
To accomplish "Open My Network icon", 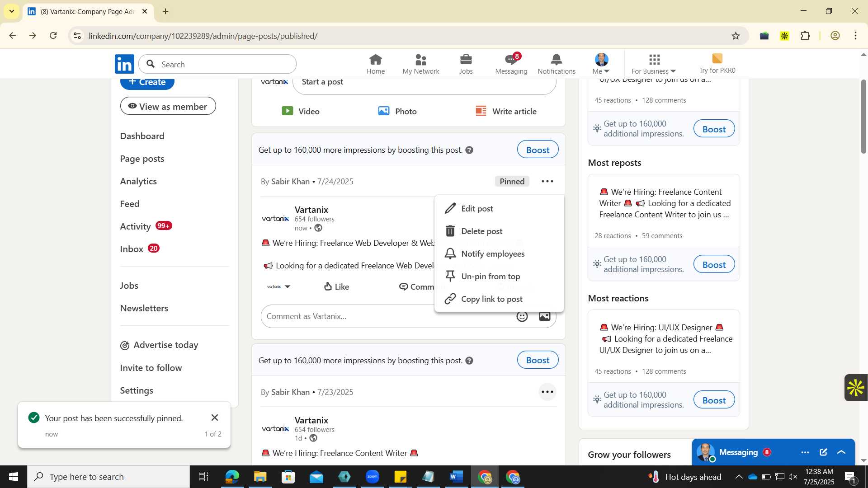I will [421, 64].
